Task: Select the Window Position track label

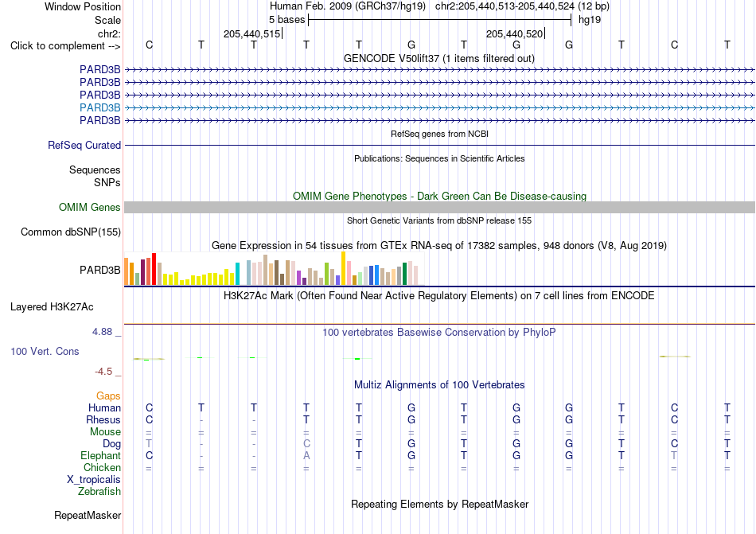Action: click(x=83, y=6)
